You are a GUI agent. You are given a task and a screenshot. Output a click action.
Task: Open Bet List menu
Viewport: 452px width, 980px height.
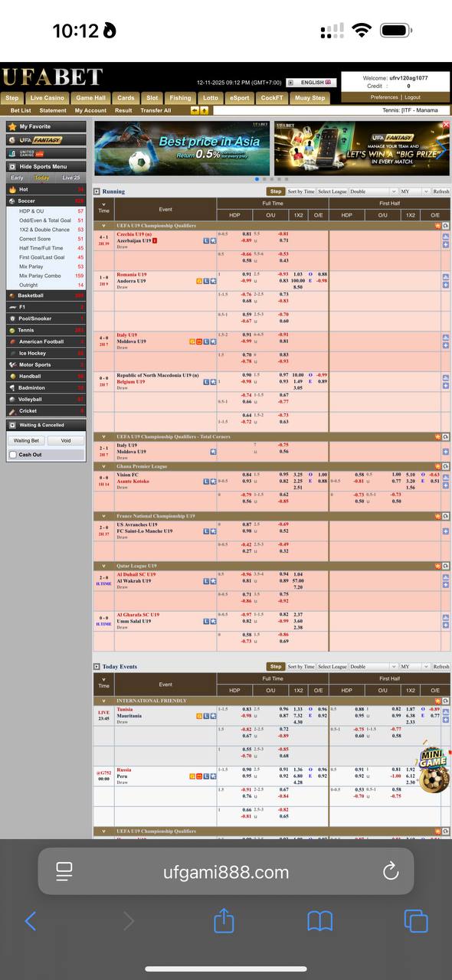coord(21,110)
